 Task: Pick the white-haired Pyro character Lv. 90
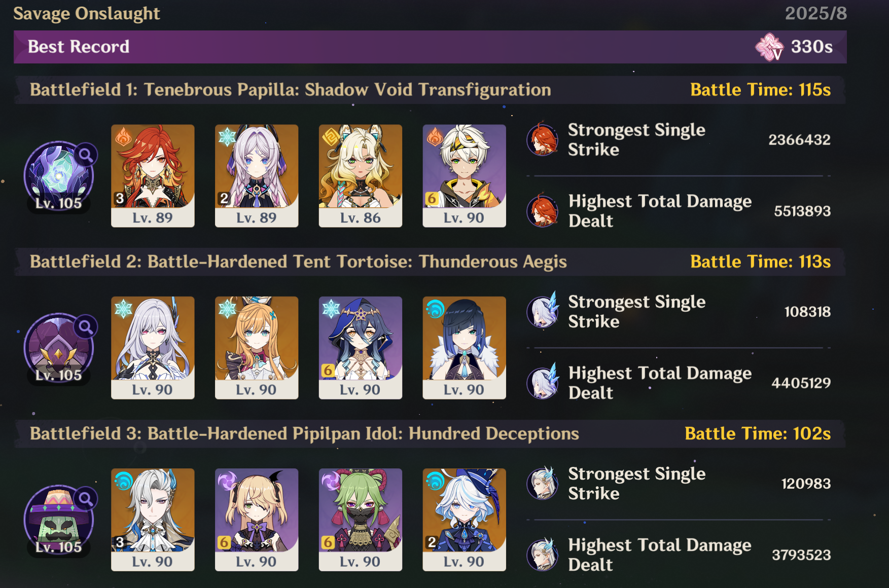point(465,176)
